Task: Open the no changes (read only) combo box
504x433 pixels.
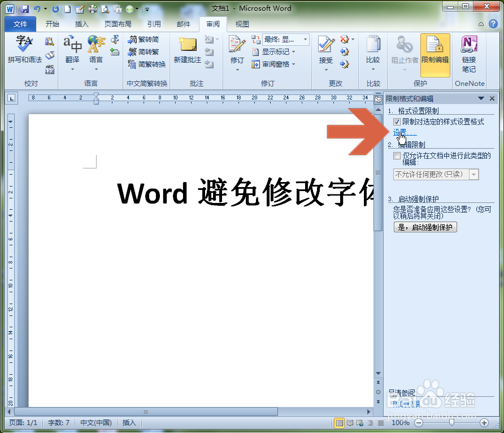Action: point(436,174)
